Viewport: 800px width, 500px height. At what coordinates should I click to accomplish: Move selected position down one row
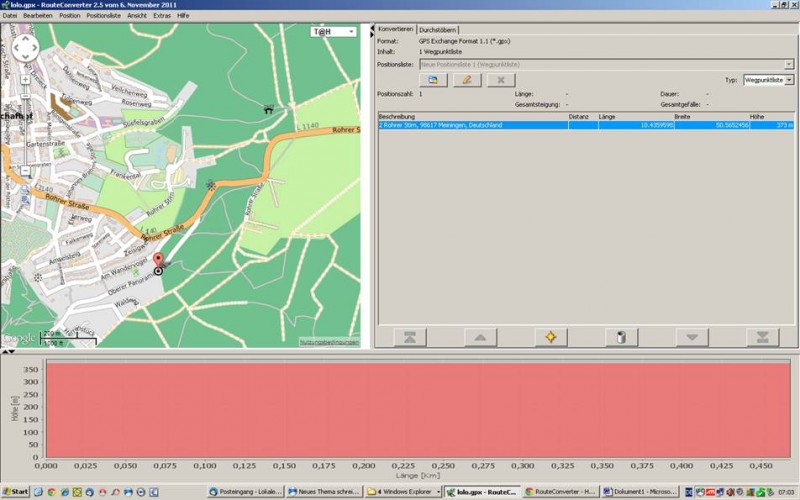tap(691, 337)
